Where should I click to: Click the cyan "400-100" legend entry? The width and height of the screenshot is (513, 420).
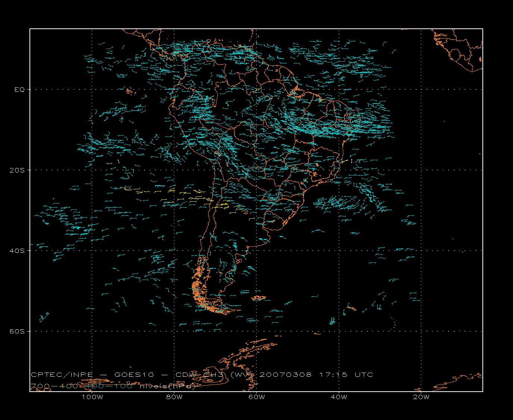click(x=109, y=386)
